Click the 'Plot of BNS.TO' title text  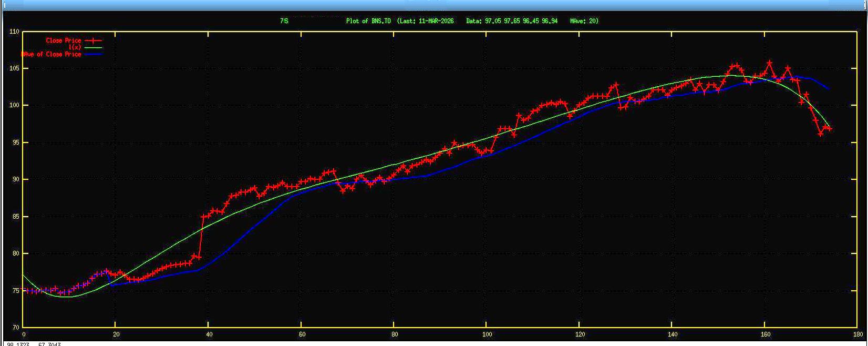pyautogui.click(x=368, y=21)
